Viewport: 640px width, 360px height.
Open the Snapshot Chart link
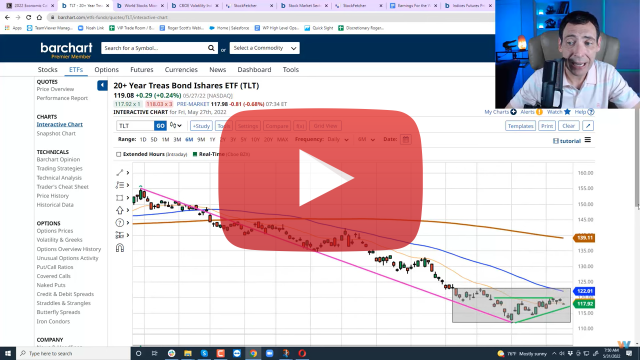coord(56,133)
